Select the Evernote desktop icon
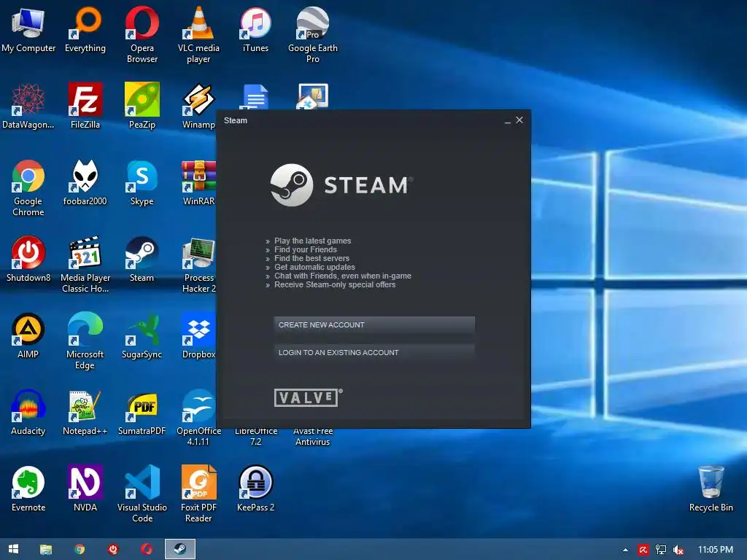Screen dimensions: 747x560 pyautogui.click(x=28, y=489)
